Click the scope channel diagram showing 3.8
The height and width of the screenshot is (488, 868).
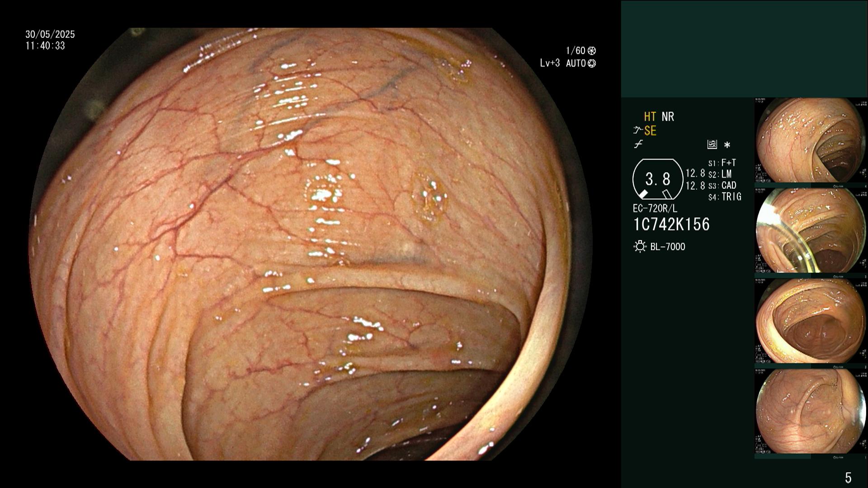pos(658,179)
